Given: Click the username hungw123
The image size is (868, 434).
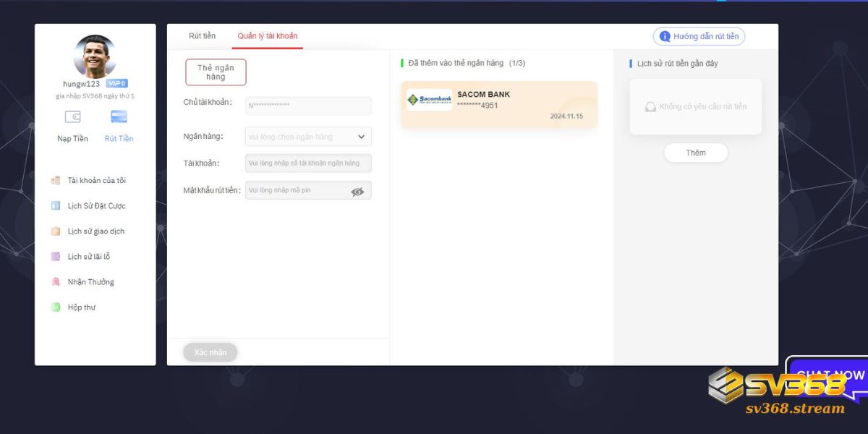Looking at the screenshot, I should point(82,84).
